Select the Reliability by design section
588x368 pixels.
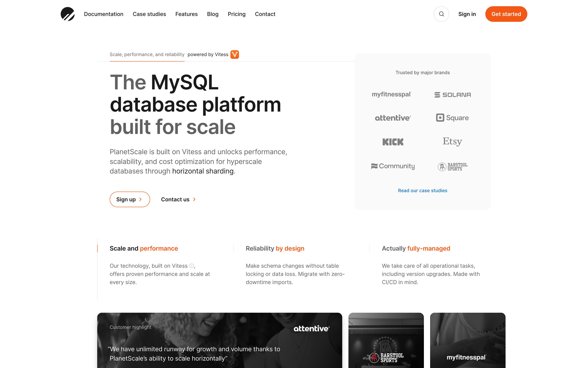coord(275,248)
